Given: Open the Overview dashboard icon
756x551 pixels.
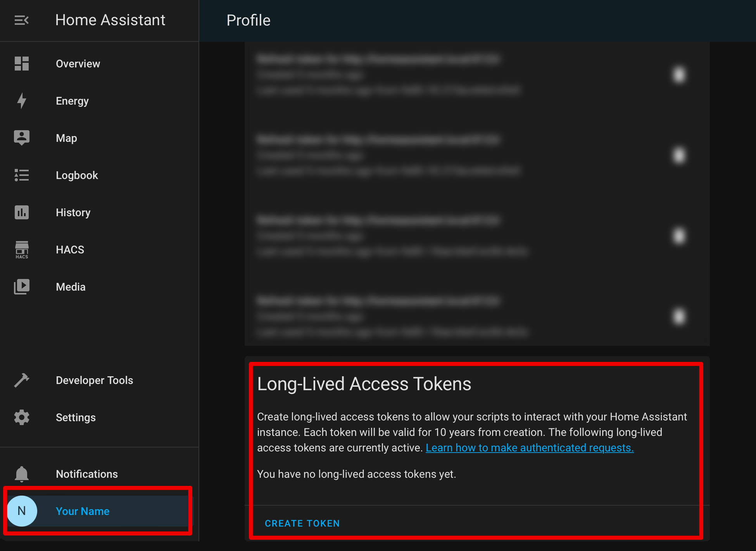Looking at the screenshot, I should (22, 63).
